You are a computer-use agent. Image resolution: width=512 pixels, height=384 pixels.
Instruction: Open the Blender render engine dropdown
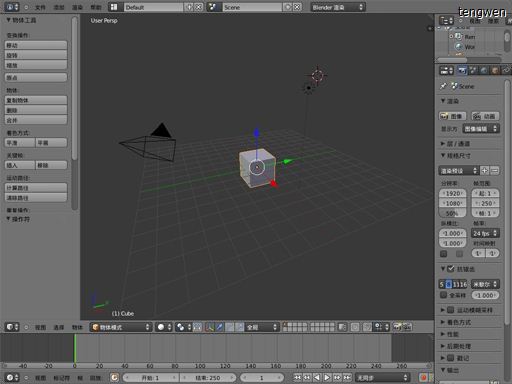[x=338, y=7]
